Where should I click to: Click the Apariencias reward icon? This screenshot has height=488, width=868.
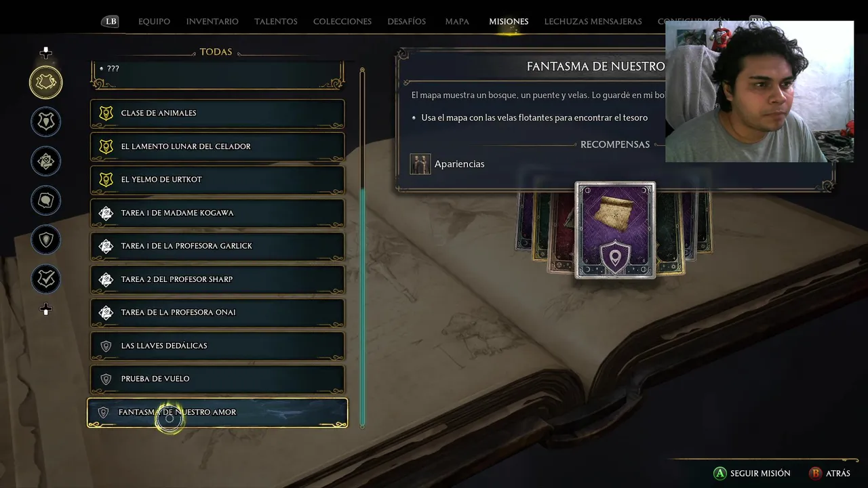point(420,164)
